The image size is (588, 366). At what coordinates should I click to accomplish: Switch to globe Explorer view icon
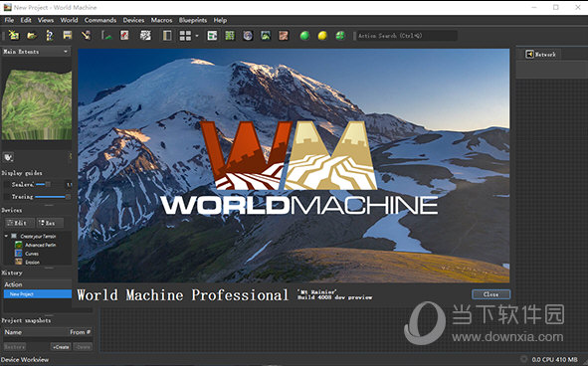click(248, 36)
